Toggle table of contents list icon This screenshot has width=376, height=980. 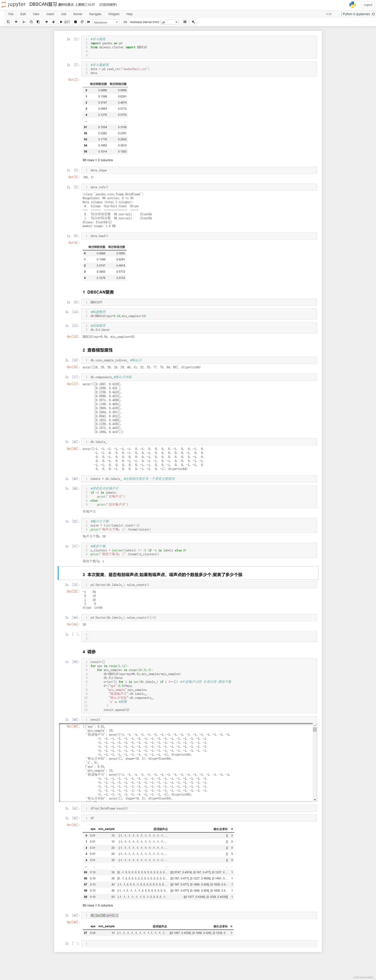(185, 22)
